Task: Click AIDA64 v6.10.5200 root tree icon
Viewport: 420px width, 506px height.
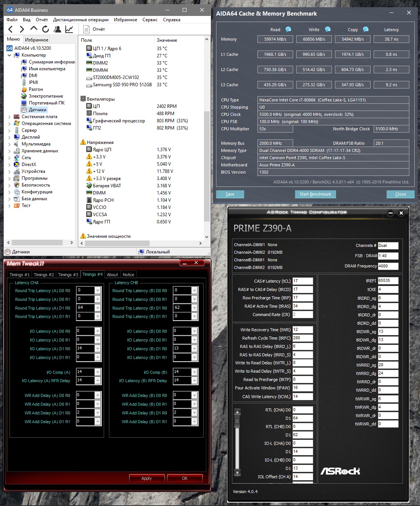Action: (x=9, y=48)
